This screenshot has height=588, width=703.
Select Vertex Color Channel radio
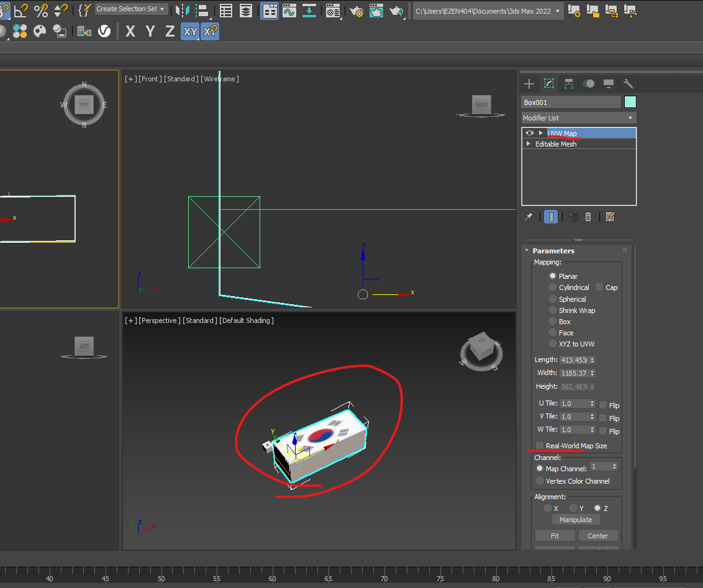540,481
